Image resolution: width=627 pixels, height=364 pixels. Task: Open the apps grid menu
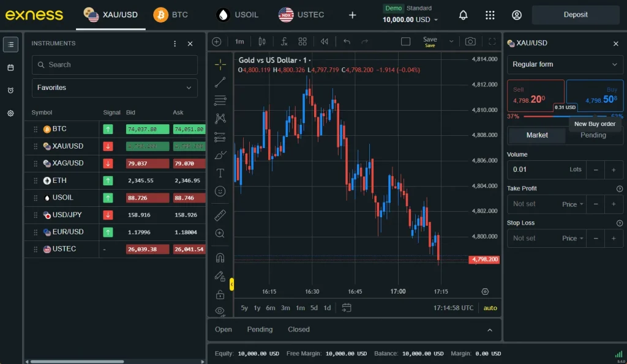(x=490, y=15)
